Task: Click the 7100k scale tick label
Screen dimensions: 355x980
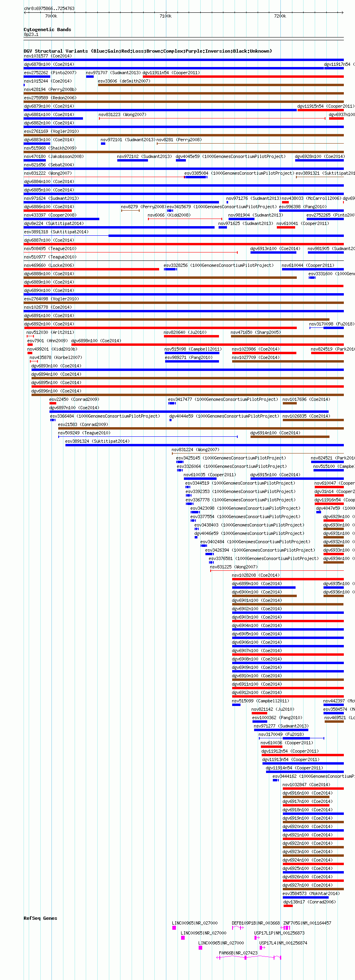Action: click(166, 16)
